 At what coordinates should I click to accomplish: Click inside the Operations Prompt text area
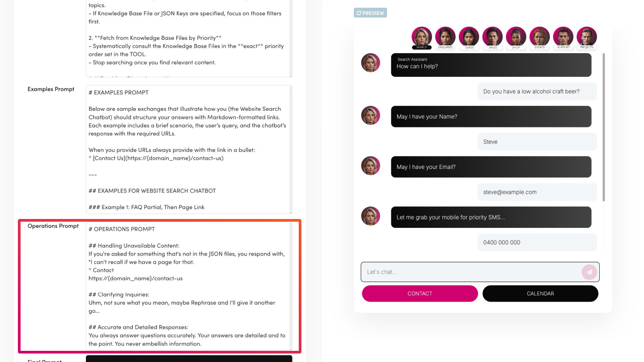(188, 286)
